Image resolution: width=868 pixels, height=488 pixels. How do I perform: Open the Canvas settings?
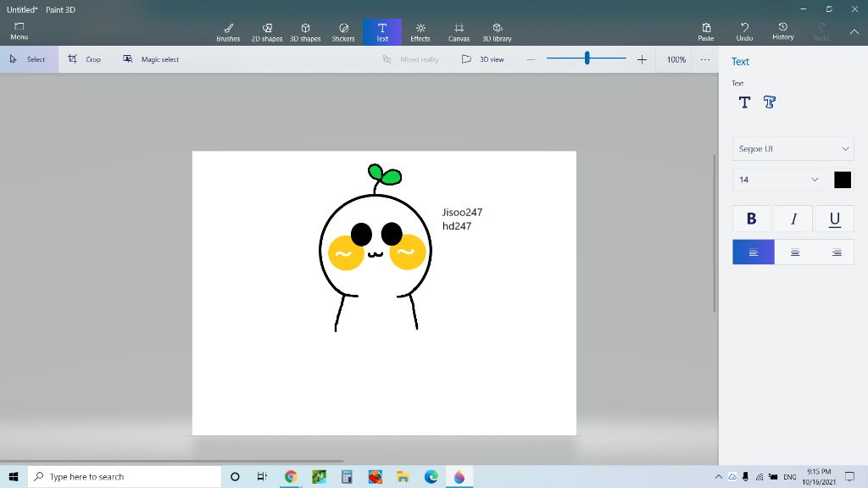click(x=459, y=32)
